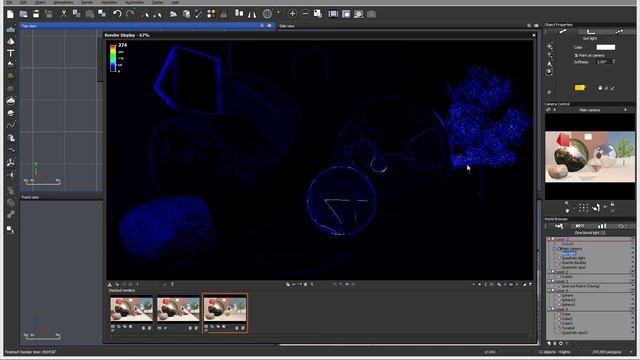Viewport: 640px width, 360px height.
Task: Click the camera frame target icon
Action: click(583, 208)
